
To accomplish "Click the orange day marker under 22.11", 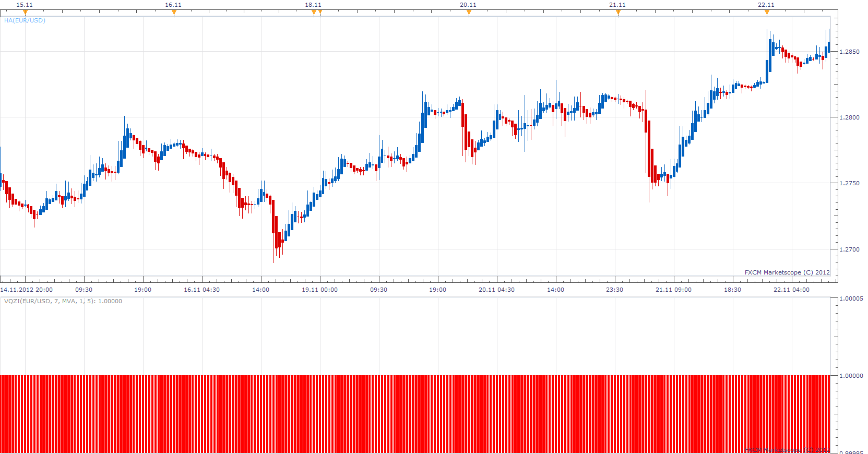I will tap(767, 13).
